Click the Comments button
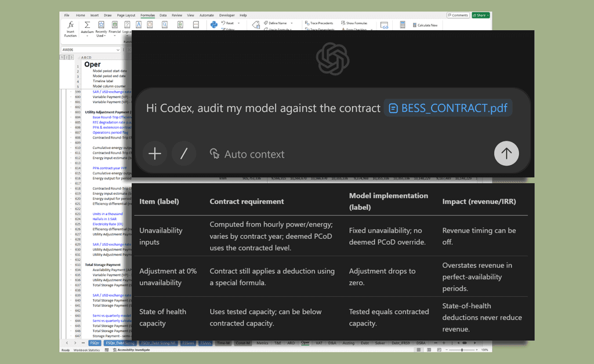Viewport: 594px width, 364px height. (458, 15)
